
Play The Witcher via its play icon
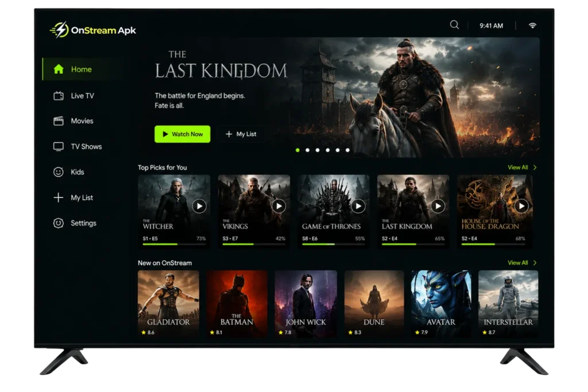(x=199, y=206)
